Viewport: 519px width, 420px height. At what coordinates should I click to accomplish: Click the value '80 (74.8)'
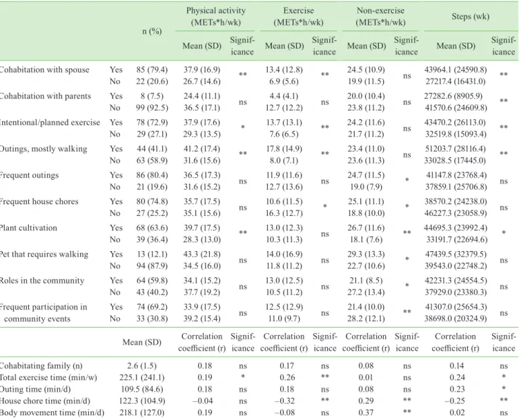(152, 202)
